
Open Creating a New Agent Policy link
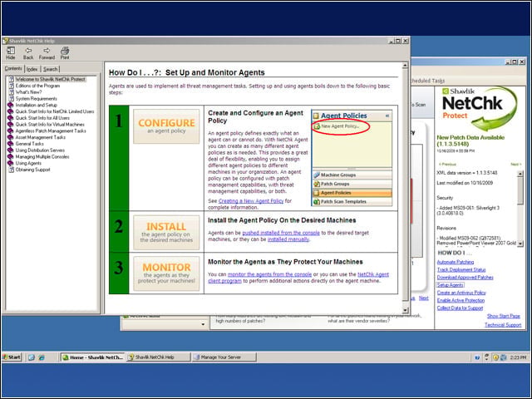pyautogui.click(x=251, y=201)
